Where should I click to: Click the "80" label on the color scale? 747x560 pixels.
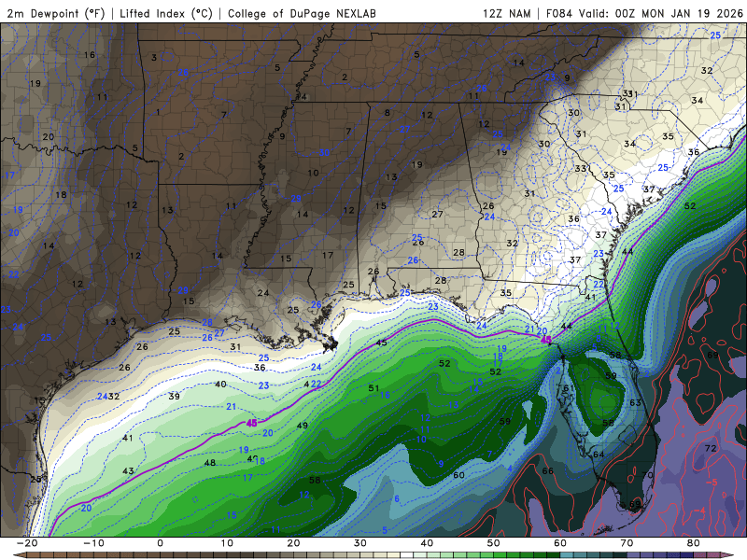tap(694, 543)
